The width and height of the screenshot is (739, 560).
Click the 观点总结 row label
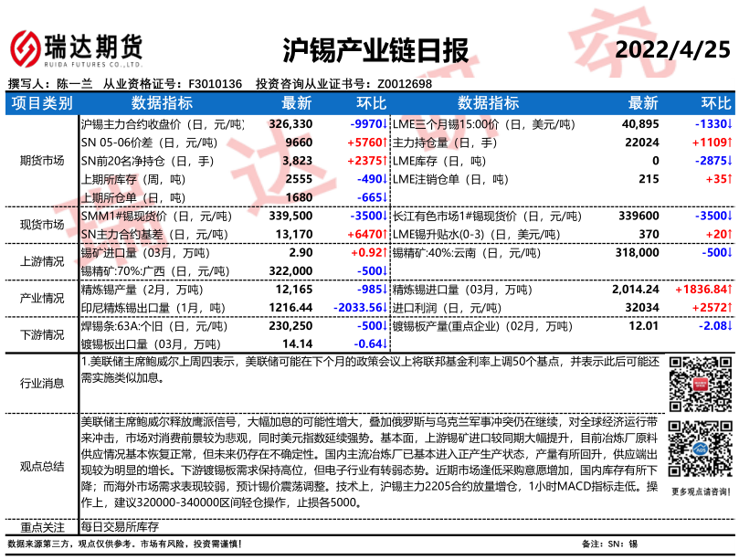click(x=42, y=466)
